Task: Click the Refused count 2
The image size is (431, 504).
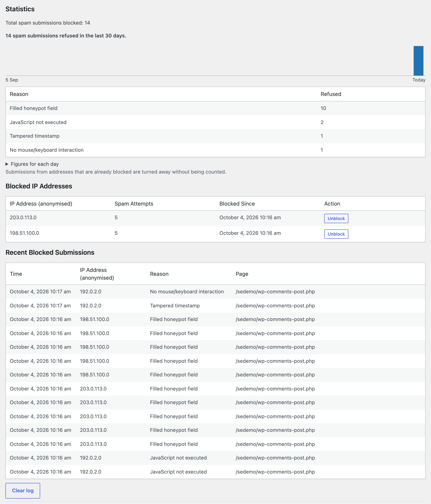Action: click(x=322, y=122)
